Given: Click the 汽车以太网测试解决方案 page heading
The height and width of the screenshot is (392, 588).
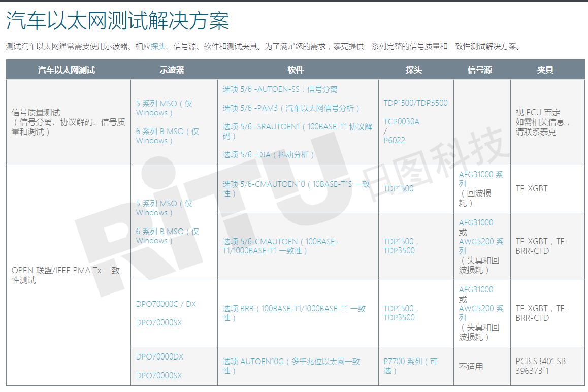Looking at the screenshot, I should (x=117, y=21).
